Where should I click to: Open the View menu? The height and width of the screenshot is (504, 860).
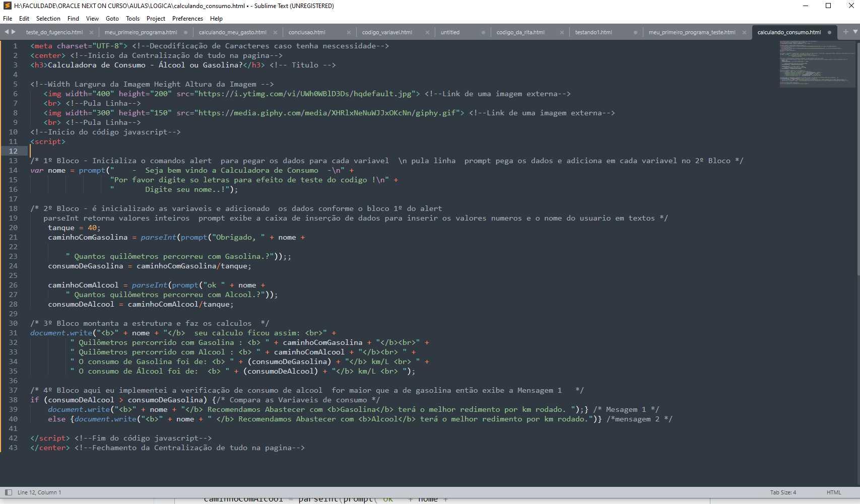[x=92, y=19]
